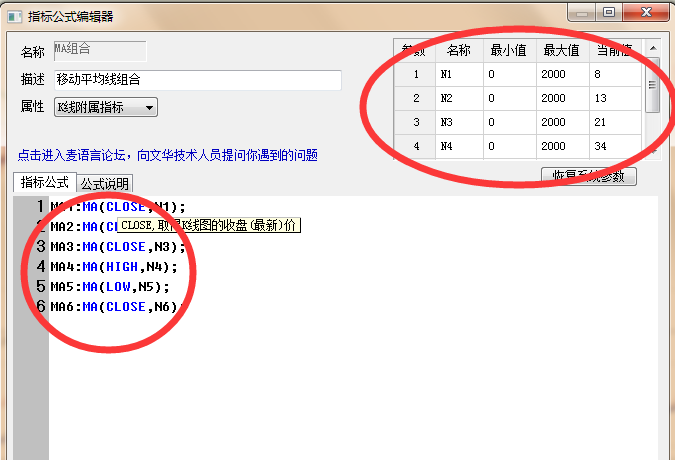This screenshot has width=675, height=460.
Task: Maximize the formula editor window
Action: pos(609,12)
